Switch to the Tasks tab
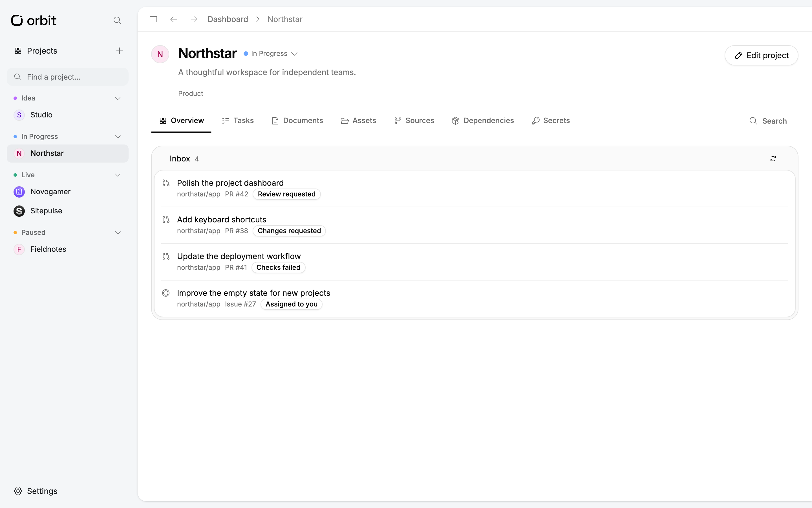812x508 pixels. [x=238, y=121]
